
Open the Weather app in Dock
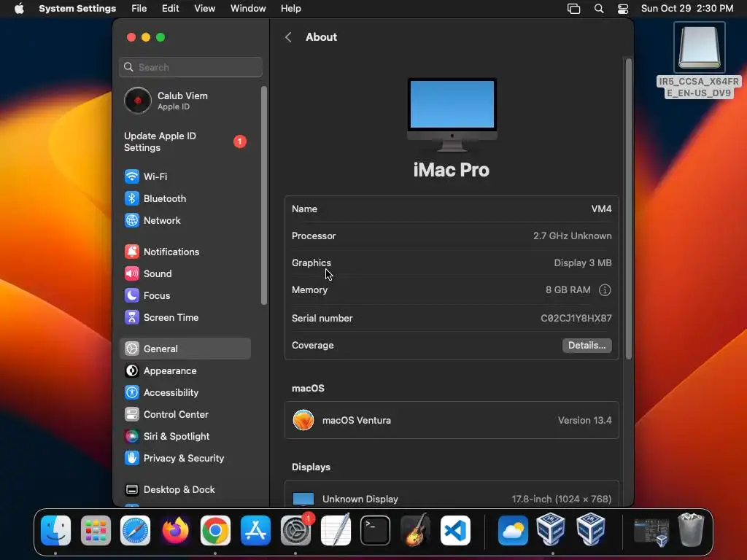pyautogui.click(x=513, y=531)
